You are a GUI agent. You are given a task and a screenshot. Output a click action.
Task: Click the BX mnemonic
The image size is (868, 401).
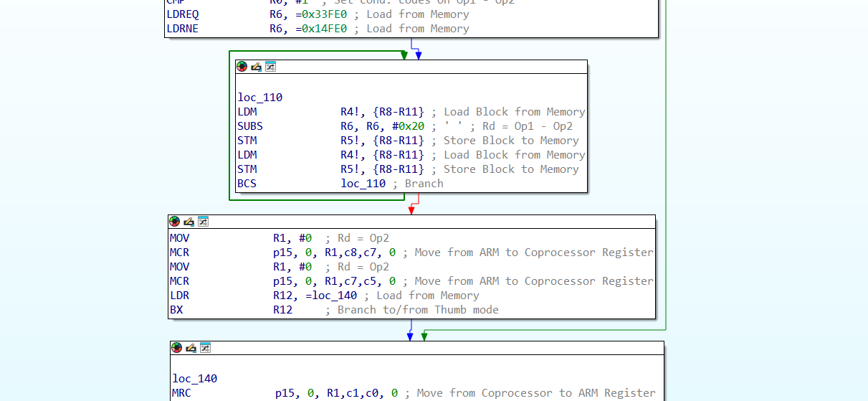(176, 310)
